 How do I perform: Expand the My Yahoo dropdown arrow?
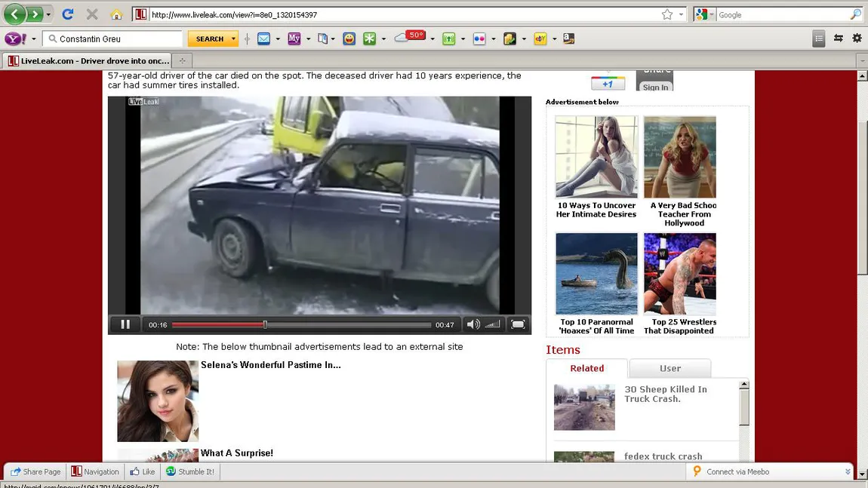(x=309, y=39)
